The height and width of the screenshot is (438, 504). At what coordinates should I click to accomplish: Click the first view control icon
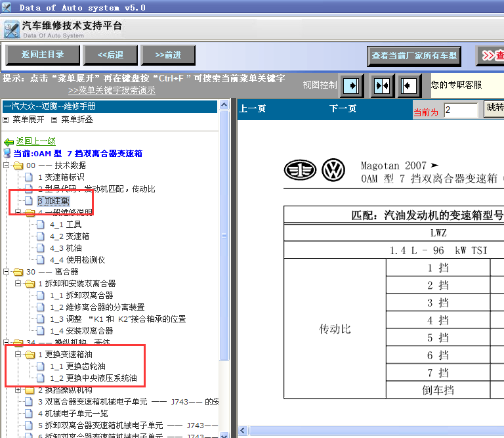click(352, 85)
